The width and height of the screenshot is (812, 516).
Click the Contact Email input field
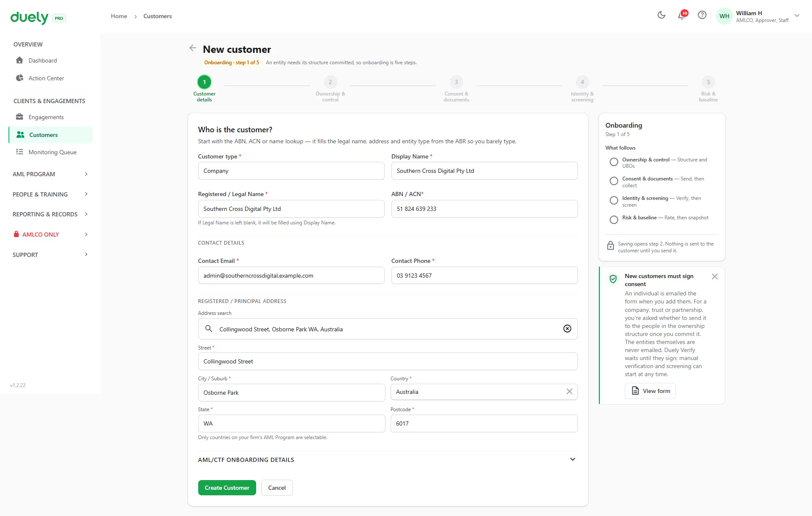[291, 276]
